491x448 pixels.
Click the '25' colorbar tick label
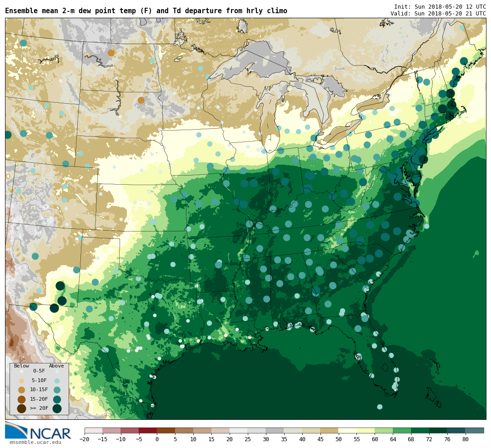(248, 439)
